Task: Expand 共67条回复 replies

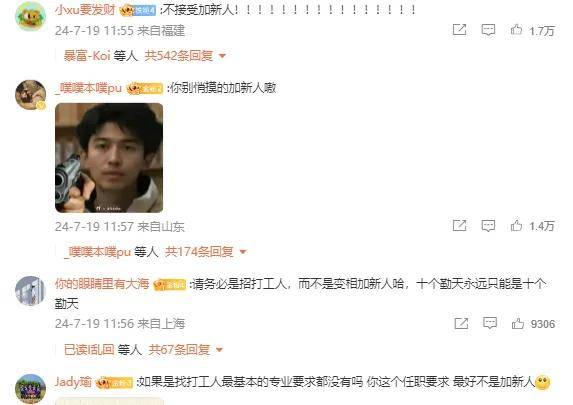Action: point(186,349)
